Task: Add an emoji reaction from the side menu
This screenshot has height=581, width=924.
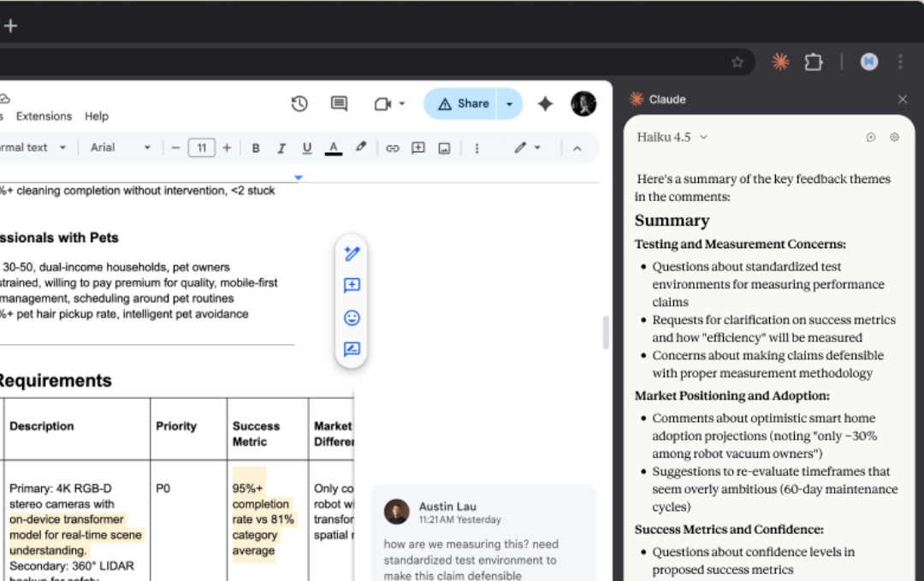Action: click(352, 317)
